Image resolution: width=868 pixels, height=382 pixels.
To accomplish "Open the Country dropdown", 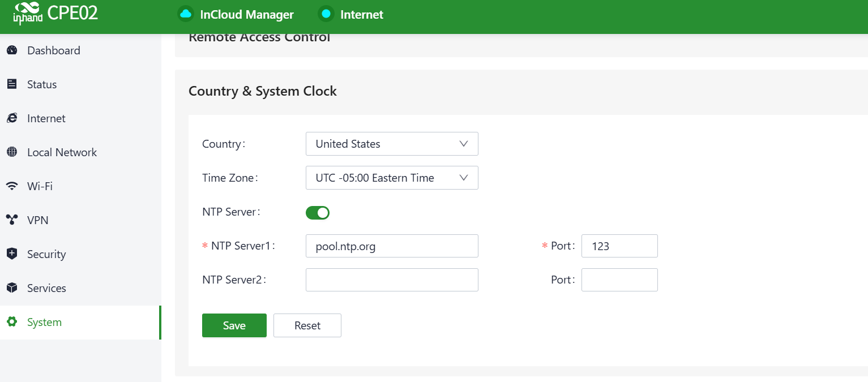I will (392, 144).
